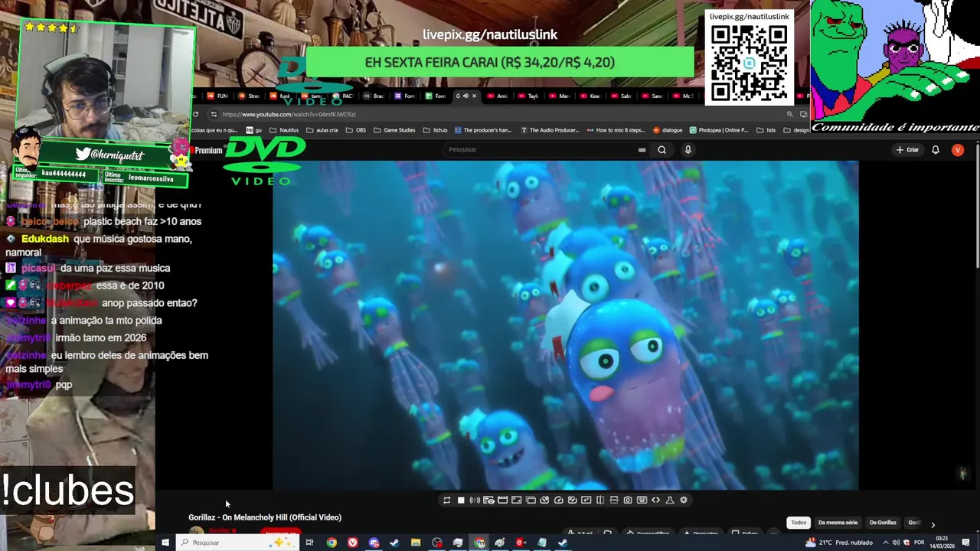Open YouTube notifications bell
This screenshot has width=980, height=551.
pyautogui.click(x=935, y=150)
